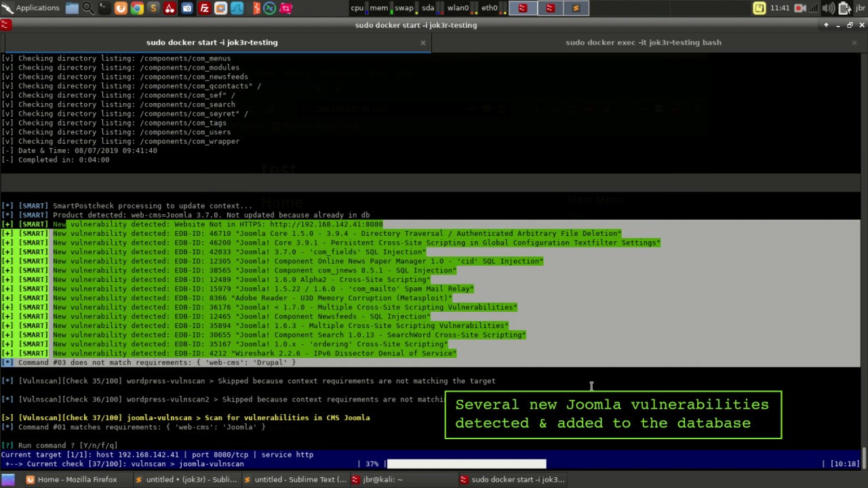Open the volume speaker control
Image resolution: width=868 pixels, height=488 pixels.
(x=829, y=8)
